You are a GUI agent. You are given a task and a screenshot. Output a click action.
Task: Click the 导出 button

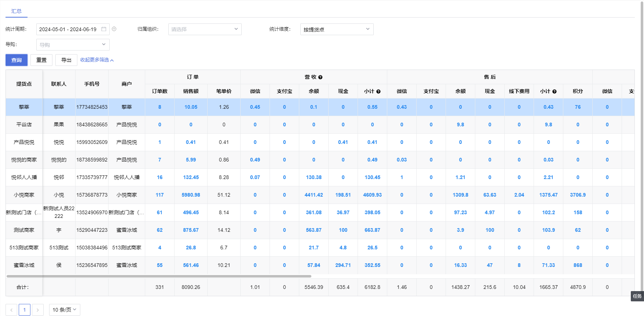tap(66, 60)
